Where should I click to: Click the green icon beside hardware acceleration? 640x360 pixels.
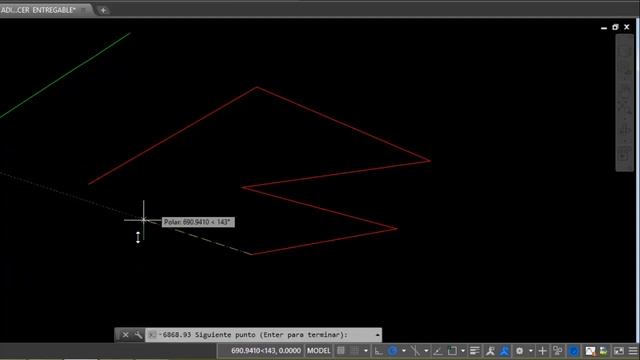[x=603, y=351]
